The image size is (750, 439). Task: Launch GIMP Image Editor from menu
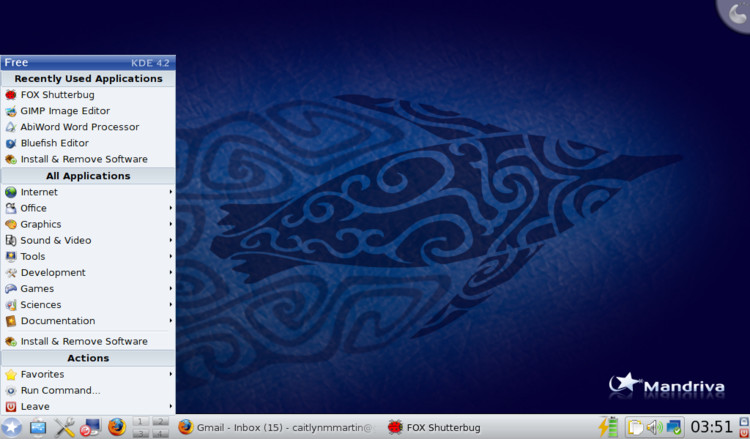(88, 111)
